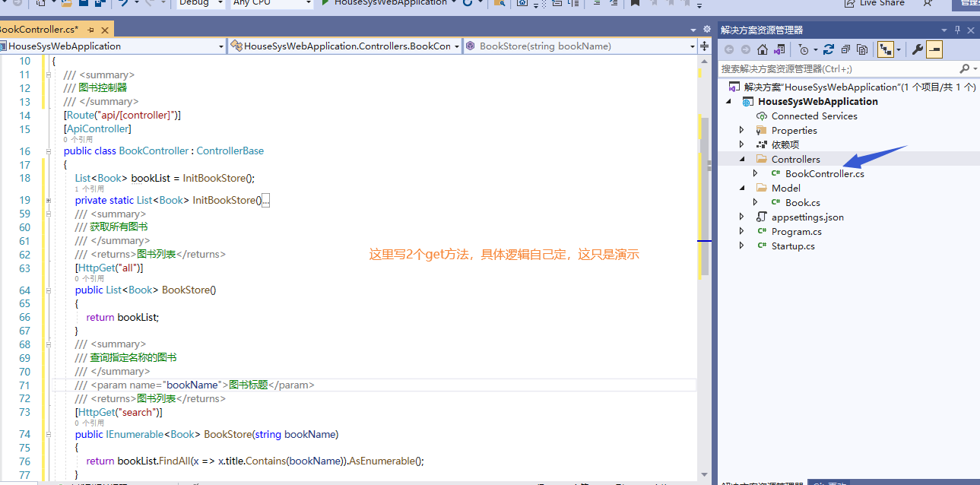Click the split editor icon beside member dropdown
Image resolution: width=980 pixels, height=485 pixels.
click(704, 46)
